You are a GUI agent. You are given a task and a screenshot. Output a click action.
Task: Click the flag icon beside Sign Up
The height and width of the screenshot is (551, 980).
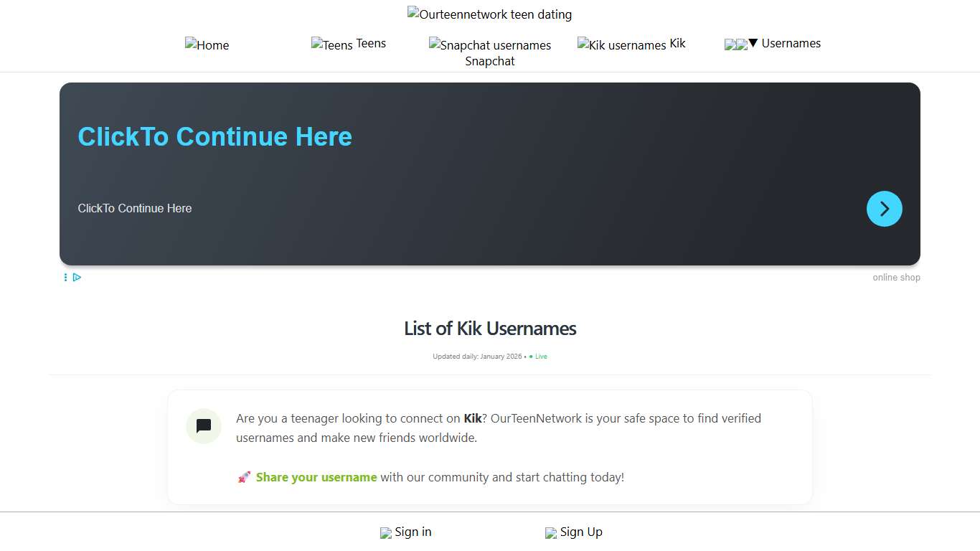coord(552,532)
